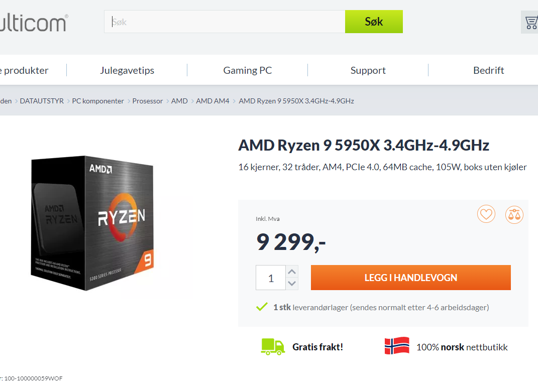Click the Ryzen 9 product image
The height and width of the screenshot is (392, 538).
tap(96, 223)
